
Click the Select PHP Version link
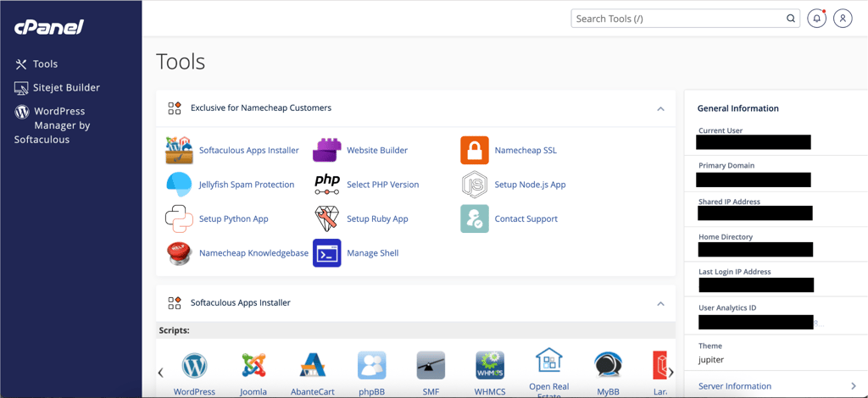pos(382,185)
